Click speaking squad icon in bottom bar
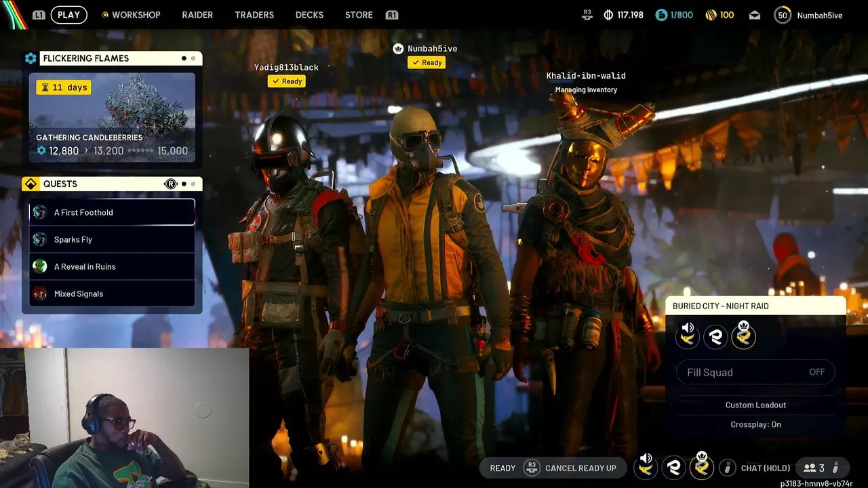 pos(646,466)
